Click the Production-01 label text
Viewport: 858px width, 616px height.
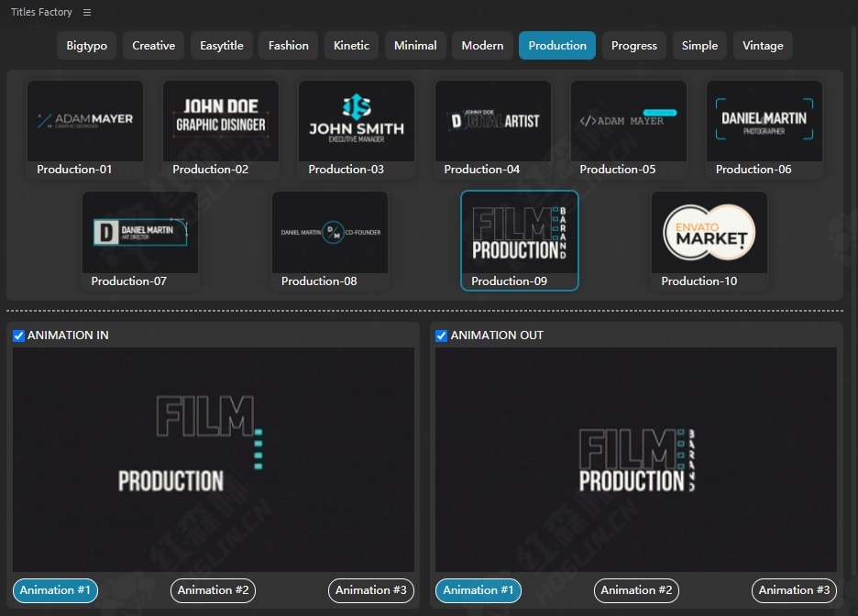tap(74, 170)
